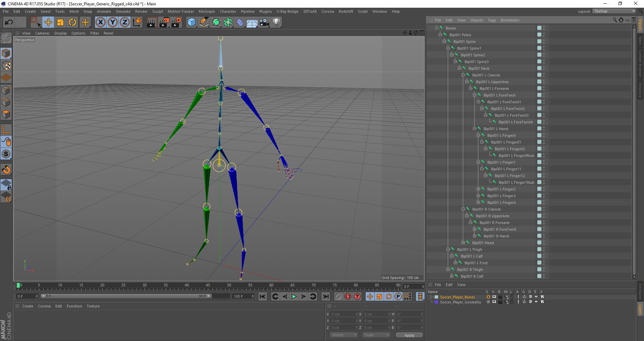Viewport: 644px width, 341px height.
Task: Jump to end of animation
Action: (x=325, y=296)
